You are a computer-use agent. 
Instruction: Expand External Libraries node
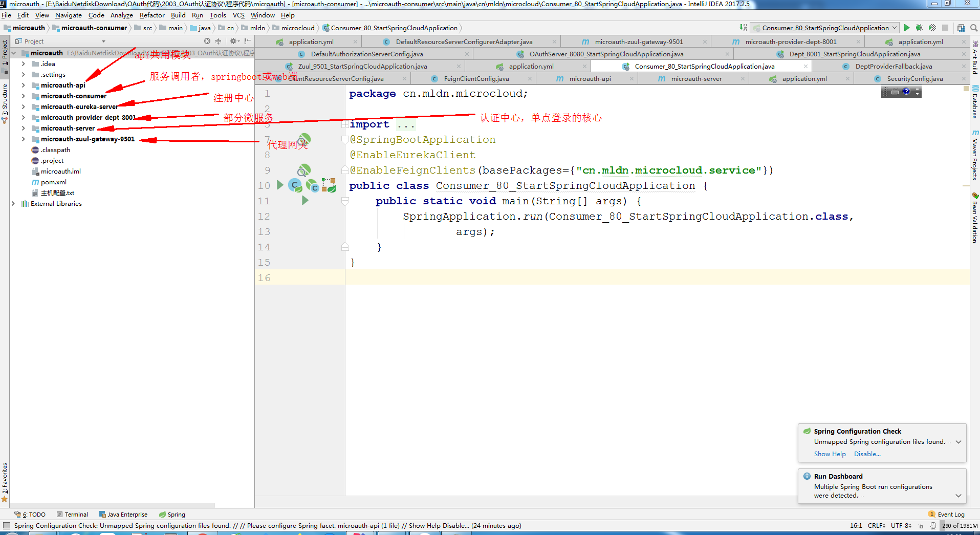pos(13,203)
